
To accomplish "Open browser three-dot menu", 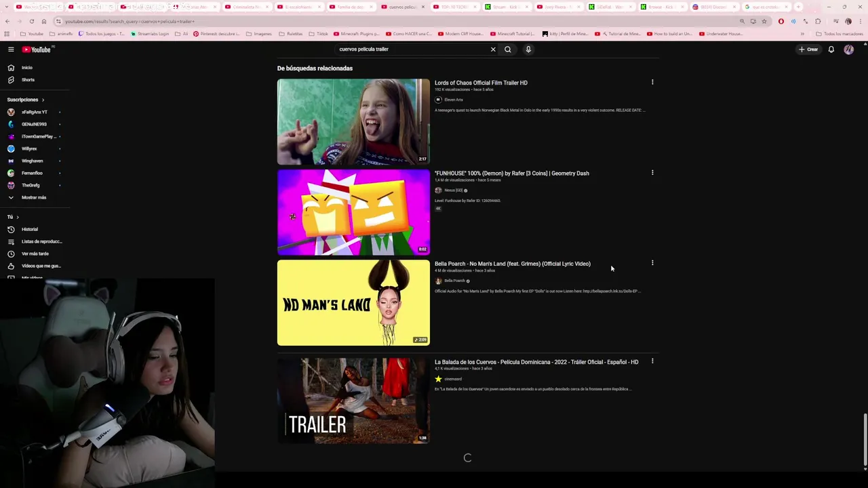I will click(x=861, y=21).
